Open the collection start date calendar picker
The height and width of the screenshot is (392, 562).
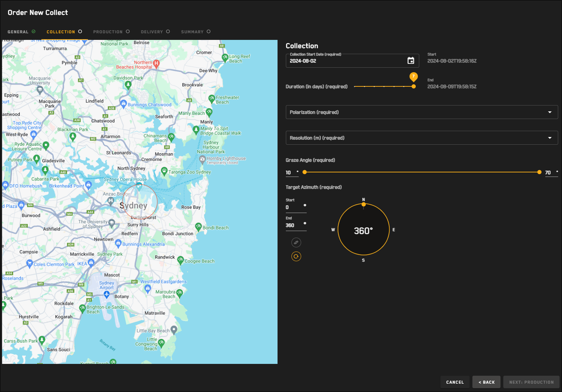pyautogui.click(x=411, y=61)
